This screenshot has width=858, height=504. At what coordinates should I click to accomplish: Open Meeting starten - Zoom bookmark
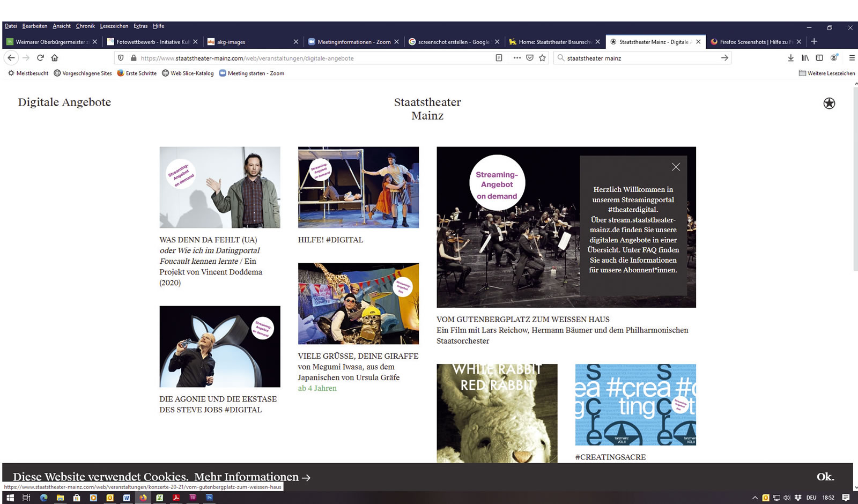(252, 73)
